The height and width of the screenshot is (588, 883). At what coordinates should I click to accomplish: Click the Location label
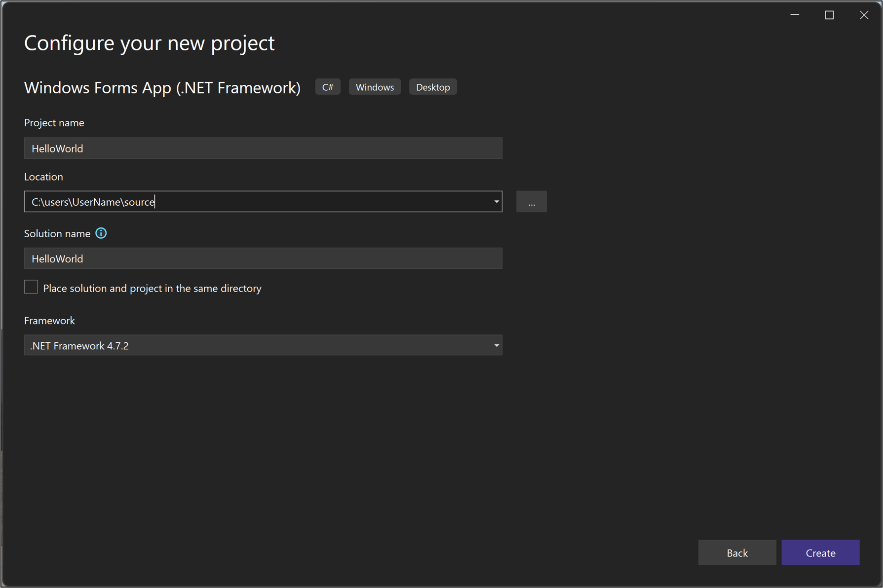[43, 177]
